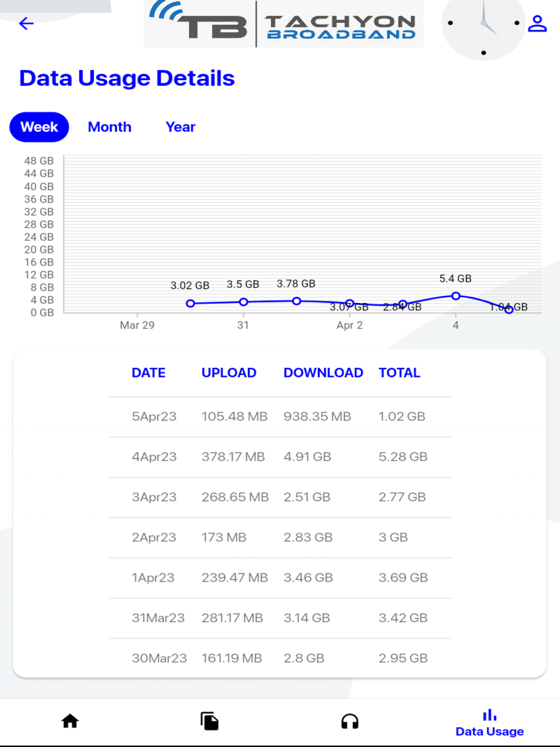Select the Data Usage bottom tab
The image size is (560, 747).
489,723
